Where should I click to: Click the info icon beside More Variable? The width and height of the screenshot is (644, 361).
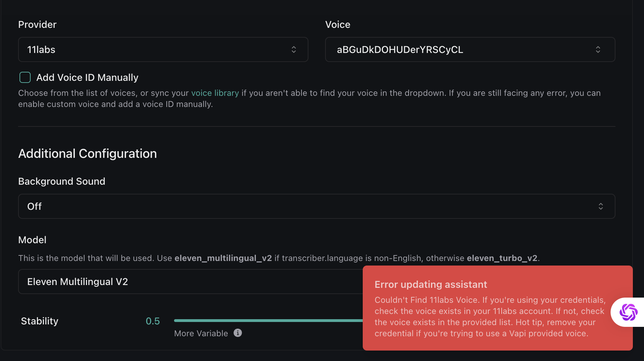coord(238,333)
